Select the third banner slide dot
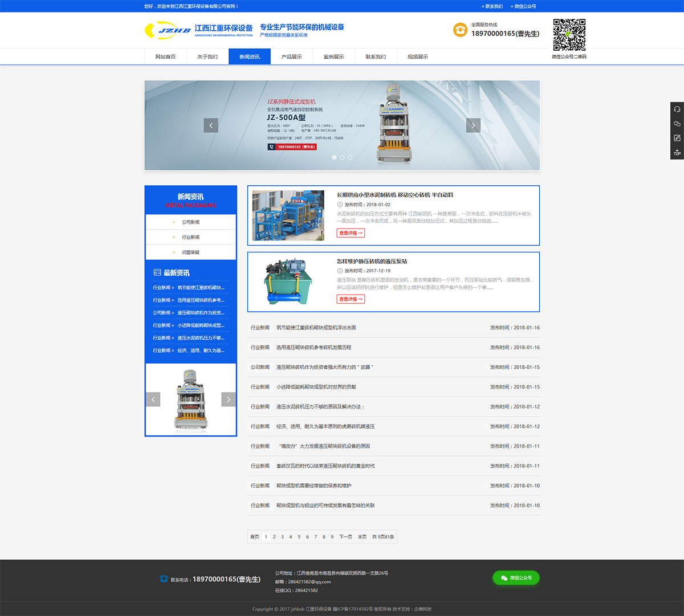The width and height of the screenshot is (684, 616). (350, 157)
